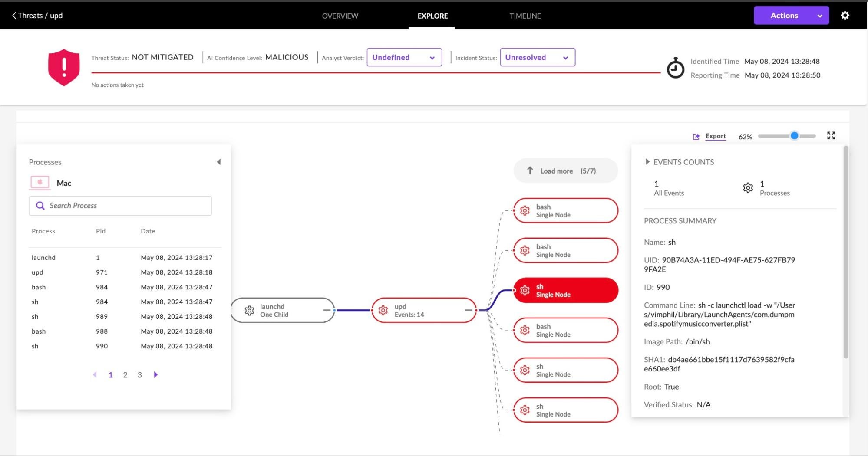
Task: Collapse the upd node's children
Action: [x=468, y=310]
